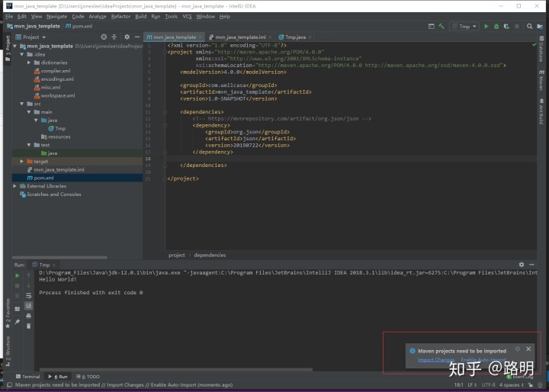Toggle the Structure tool window side button
Viewport: 549px width, 392px height.
(x=8, y=352)
